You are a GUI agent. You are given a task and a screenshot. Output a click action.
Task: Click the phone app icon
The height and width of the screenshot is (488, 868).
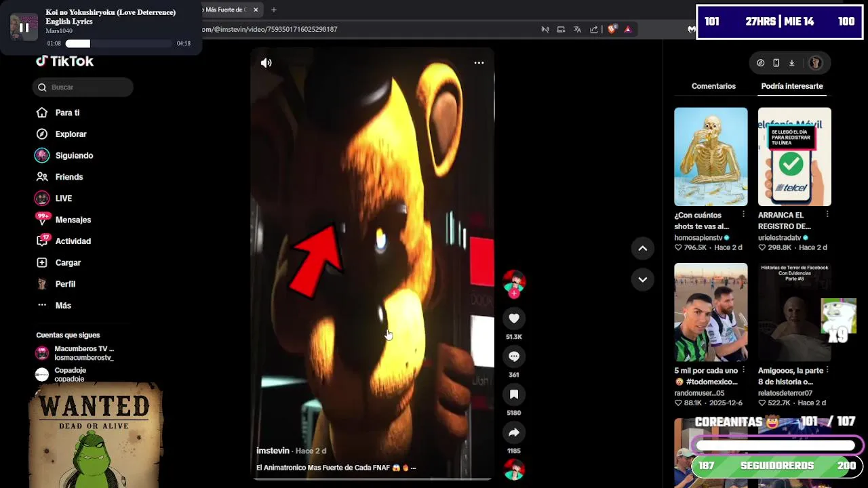tap(776, 63)
